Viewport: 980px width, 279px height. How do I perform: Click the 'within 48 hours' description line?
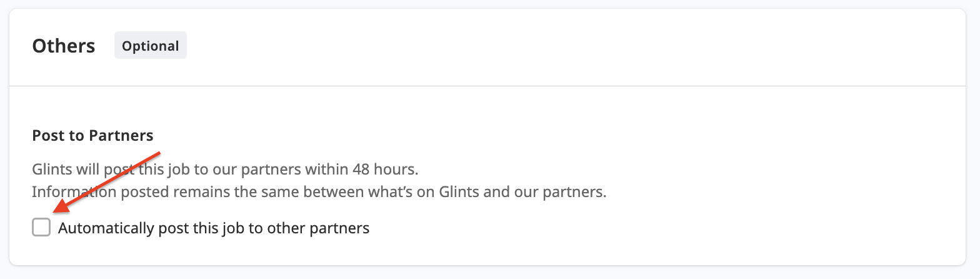pyautogui.click(x=225, y=169)
